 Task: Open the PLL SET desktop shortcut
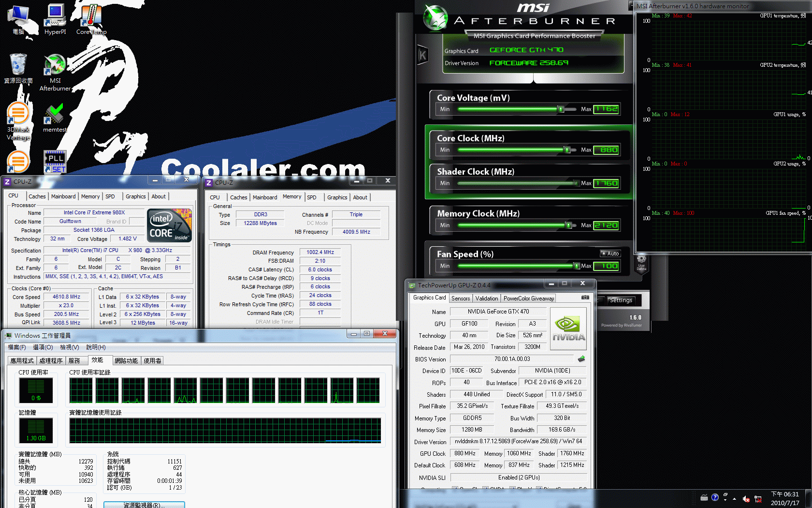(x=55, y=162)
